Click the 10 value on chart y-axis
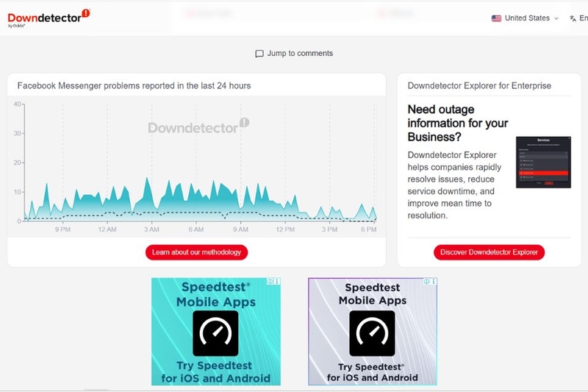The width and height of the screenshot is (588, 392). 17,192
